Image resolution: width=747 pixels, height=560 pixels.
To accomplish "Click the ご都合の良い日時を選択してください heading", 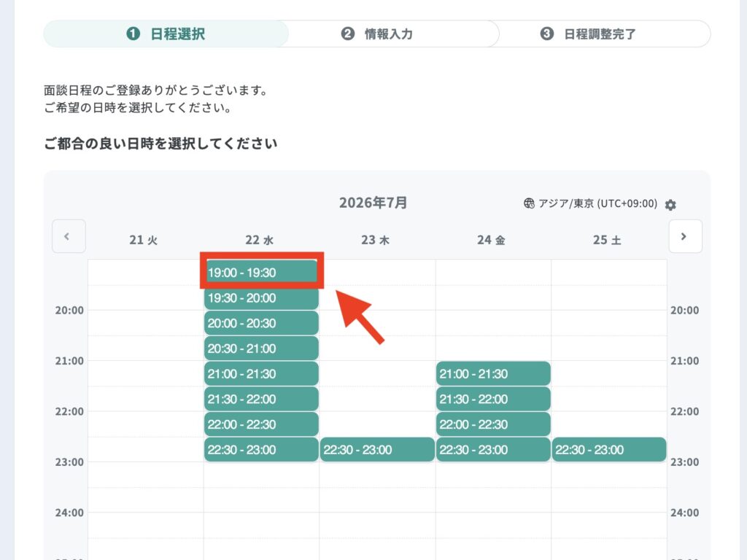I will [x=160, y=144].
